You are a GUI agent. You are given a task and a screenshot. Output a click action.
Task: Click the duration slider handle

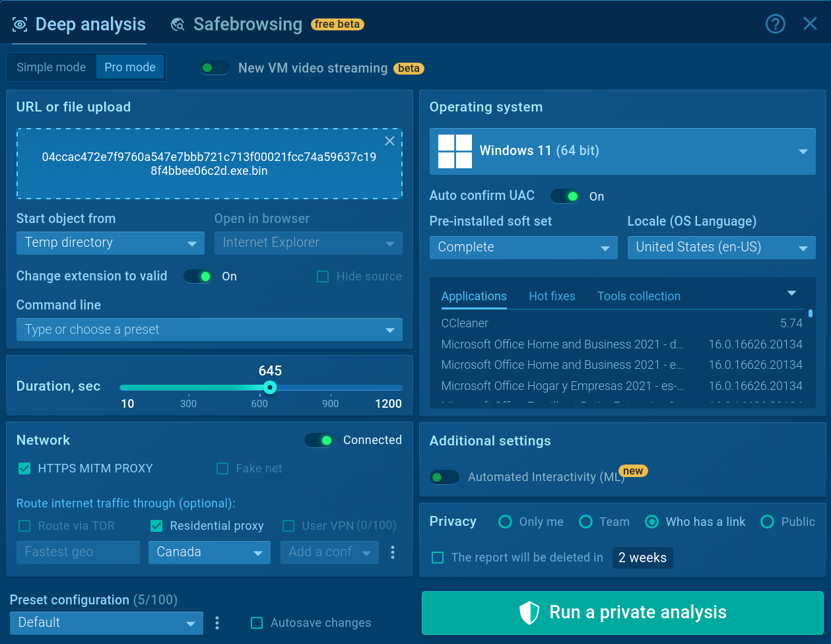point(269,387)
